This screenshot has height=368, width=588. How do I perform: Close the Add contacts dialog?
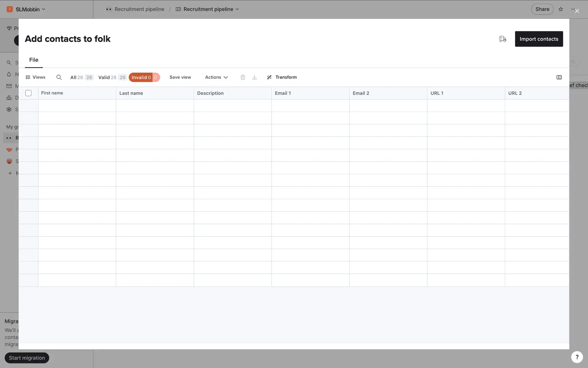coord(577,11)
